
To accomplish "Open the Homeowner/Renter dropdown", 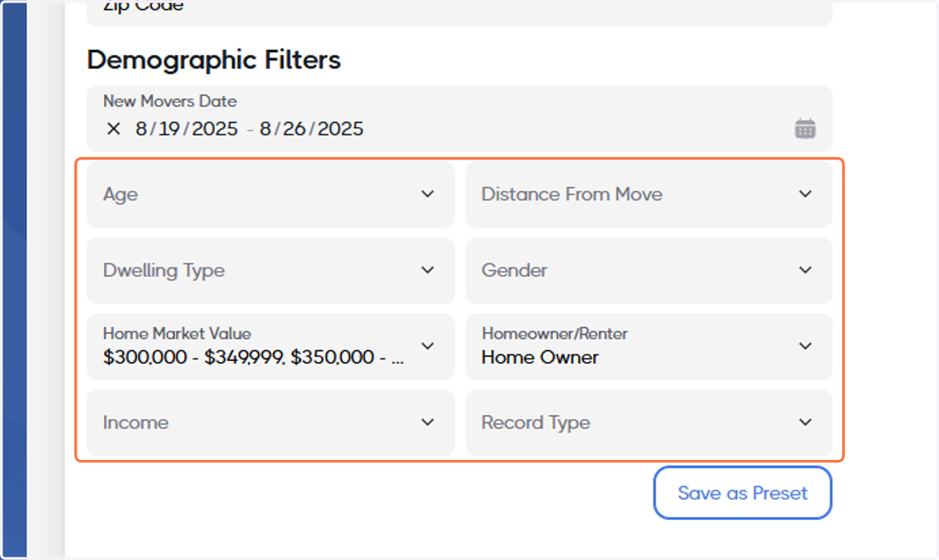I will point(649,346).
